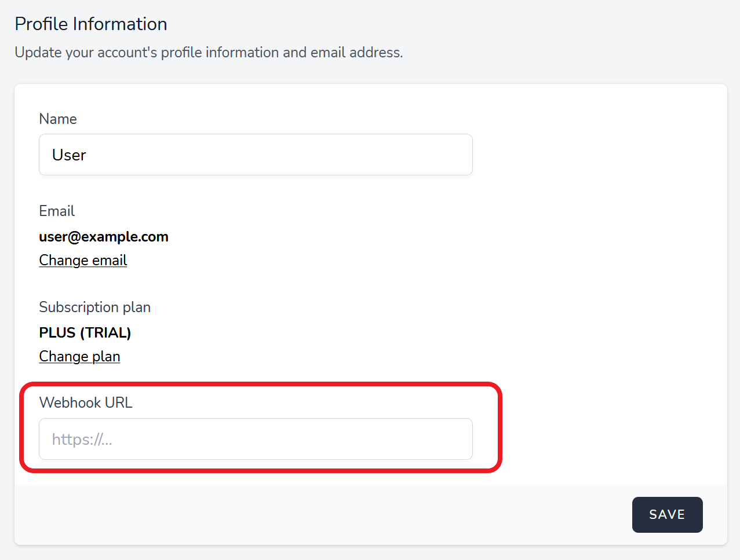Click the underlined link below the email address

(83, 261)
